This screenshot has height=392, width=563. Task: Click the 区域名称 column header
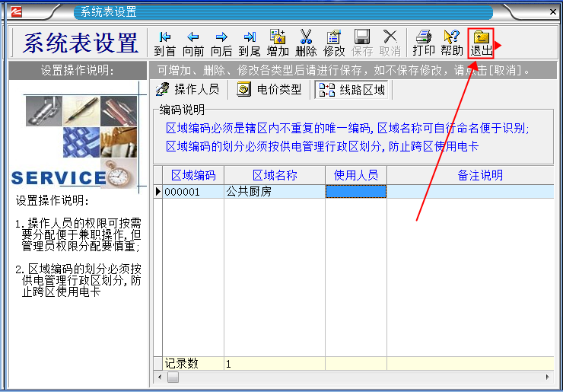(275, 175)
